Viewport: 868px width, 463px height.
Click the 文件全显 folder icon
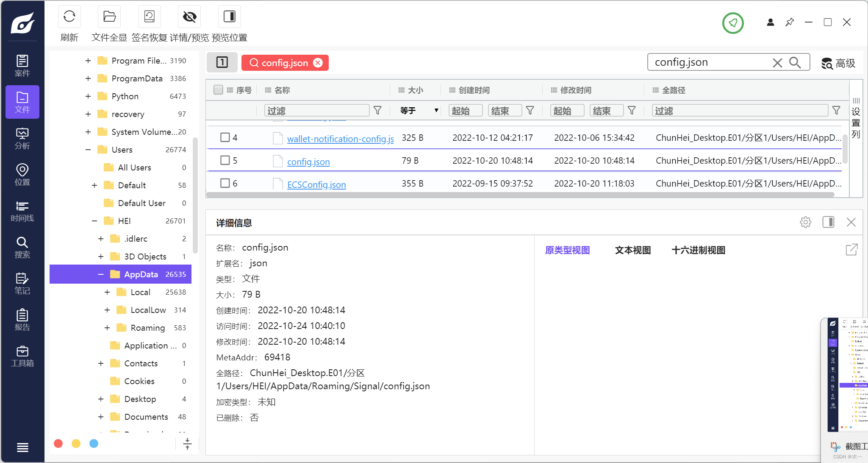click(109, 17)
